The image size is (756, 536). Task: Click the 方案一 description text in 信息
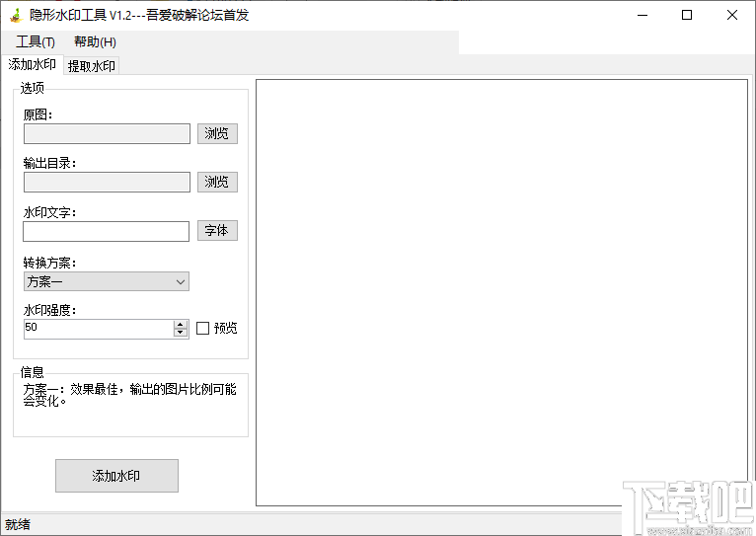(x=129, y=395)
